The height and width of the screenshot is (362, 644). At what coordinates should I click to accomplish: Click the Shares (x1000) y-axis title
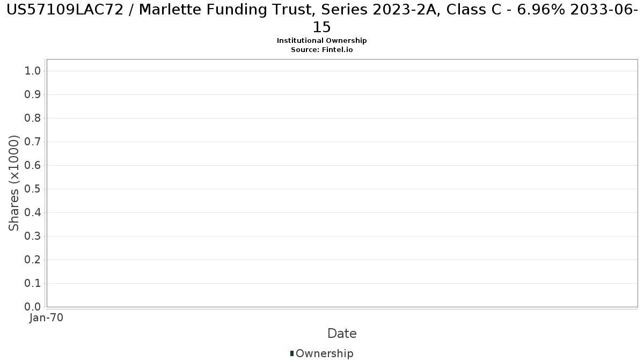point(14,183)
